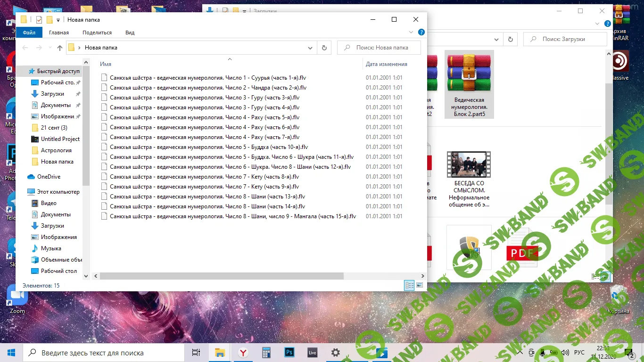Screen dimensions: 644x362
Task: Open Calculator from the taskbar
Action: tap(266, 353)
